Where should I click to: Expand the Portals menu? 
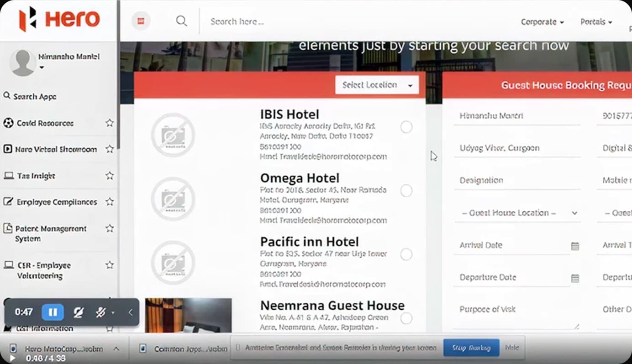(x=596, y=22)
